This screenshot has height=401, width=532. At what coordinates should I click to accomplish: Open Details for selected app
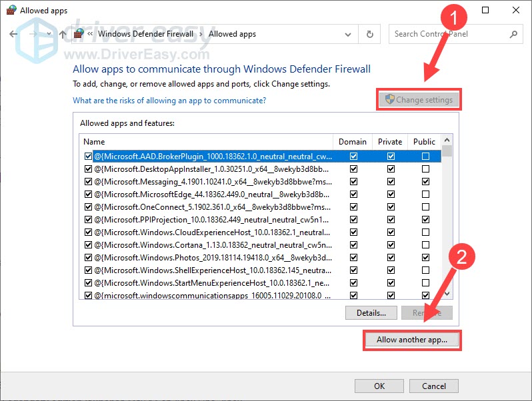(x=371, y=313)
